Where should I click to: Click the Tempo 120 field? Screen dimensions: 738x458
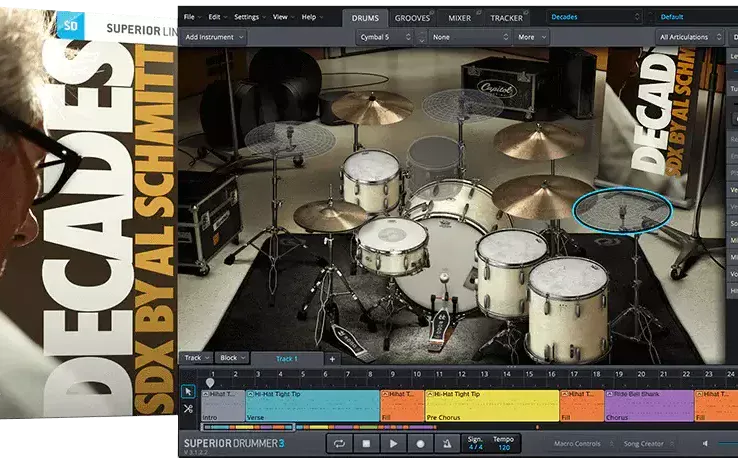click(x=504, y=443)
